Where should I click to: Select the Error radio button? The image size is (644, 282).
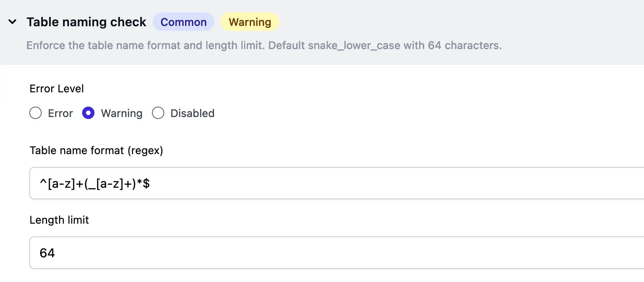(x=35, y=113)
